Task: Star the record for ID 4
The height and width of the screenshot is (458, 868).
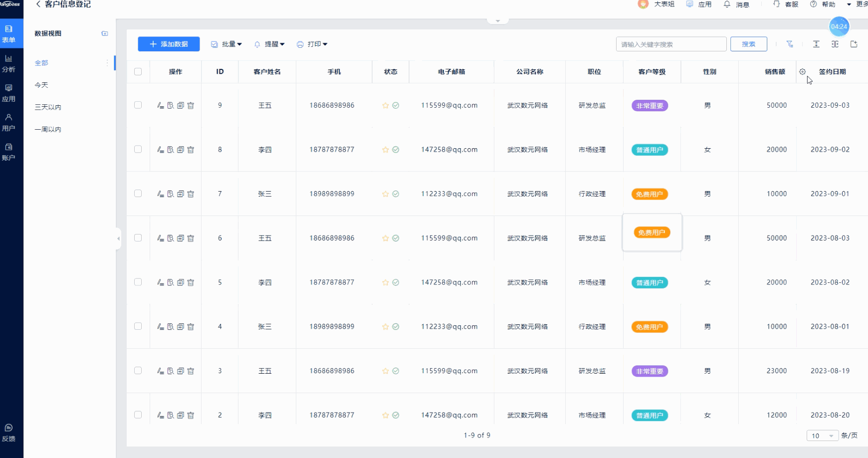Action: coord(385,327)
